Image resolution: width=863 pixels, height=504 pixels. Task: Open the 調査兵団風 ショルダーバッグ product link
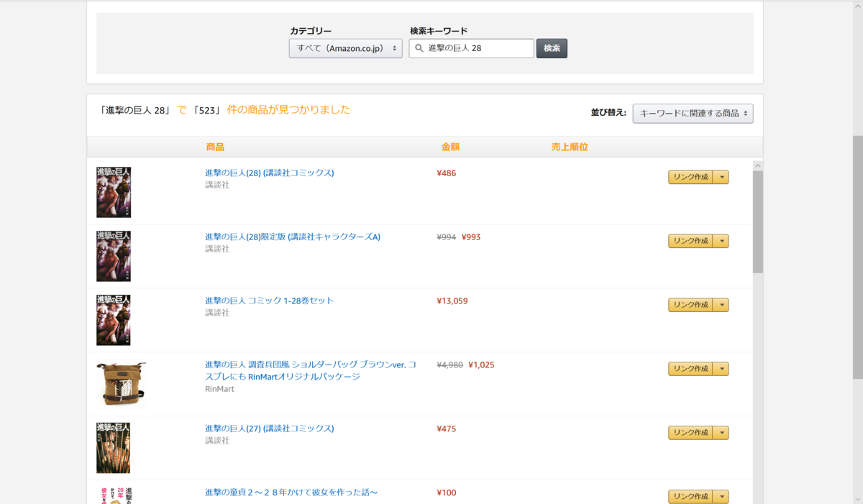click(311, 370)
